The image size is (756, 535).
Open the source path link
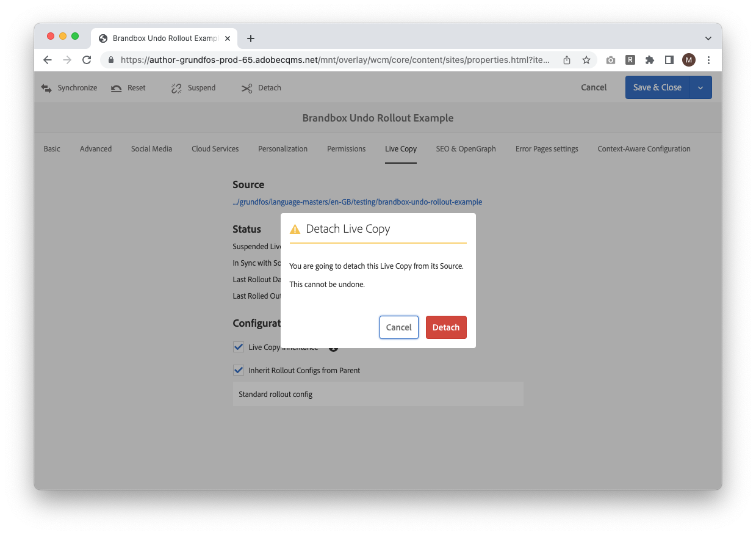pyautogui.click(x=358, y=202)
